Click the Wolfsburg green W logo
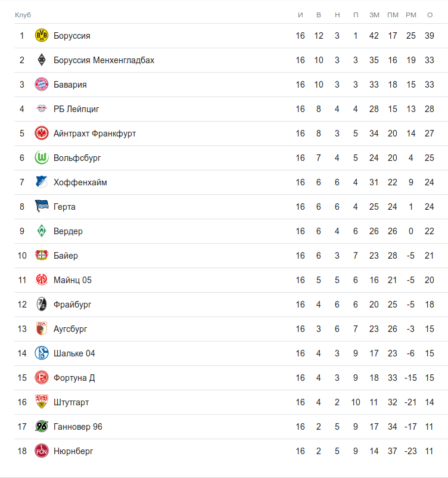This screenshot has width=448, height=478. point(42,158)
